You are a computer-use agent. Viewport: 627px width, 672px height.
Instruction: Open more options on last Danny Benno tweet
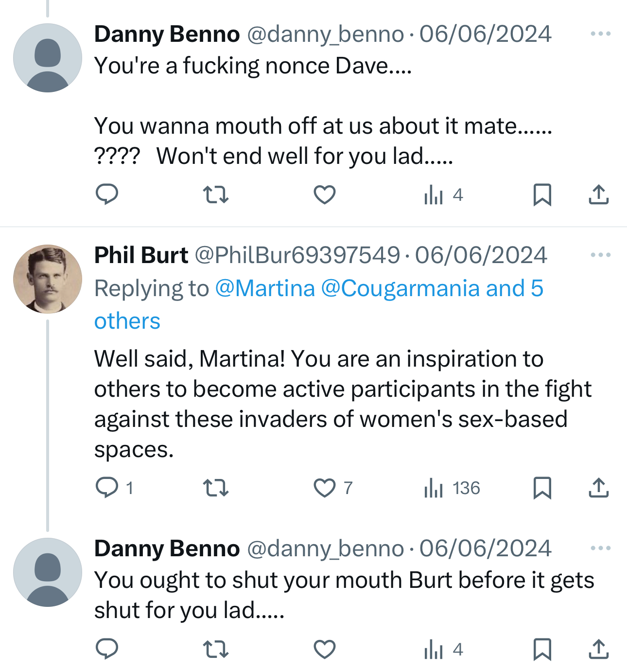[600, 548]
